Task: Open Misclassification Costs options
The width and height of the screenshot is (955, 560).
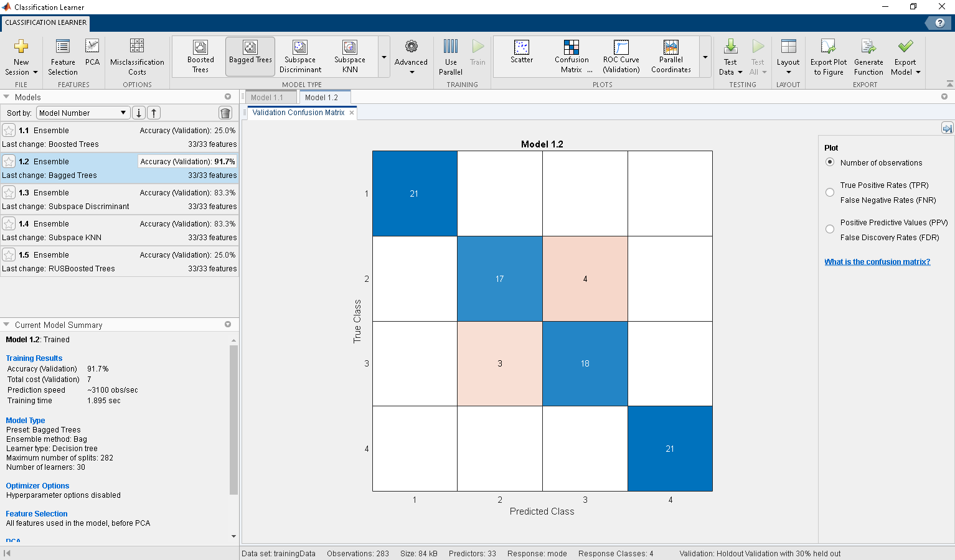Action: [x=137, y=57]
